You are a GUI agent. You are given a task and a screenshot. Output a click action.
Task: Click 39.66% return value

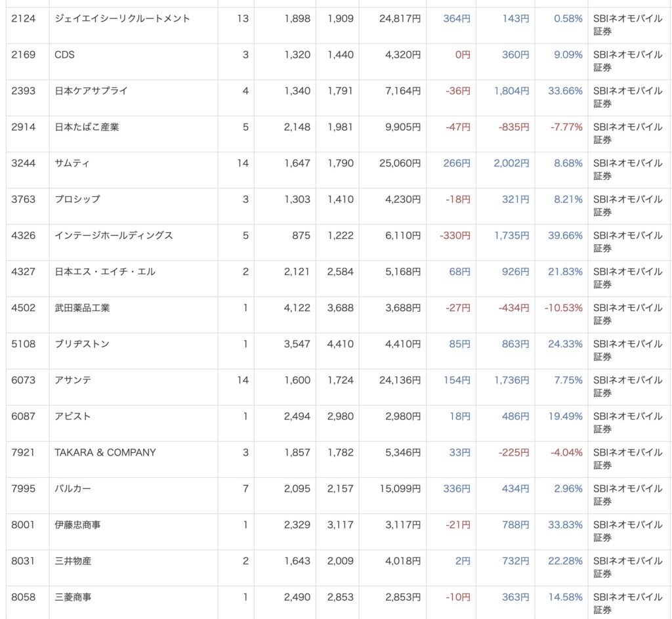coord(565,236)
